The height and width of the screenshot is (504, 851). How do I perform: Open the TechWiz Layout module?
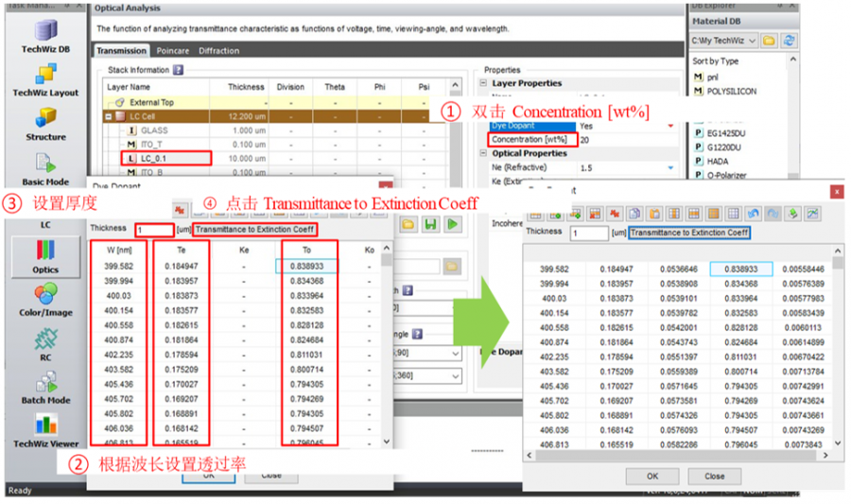tap(45, 78)
